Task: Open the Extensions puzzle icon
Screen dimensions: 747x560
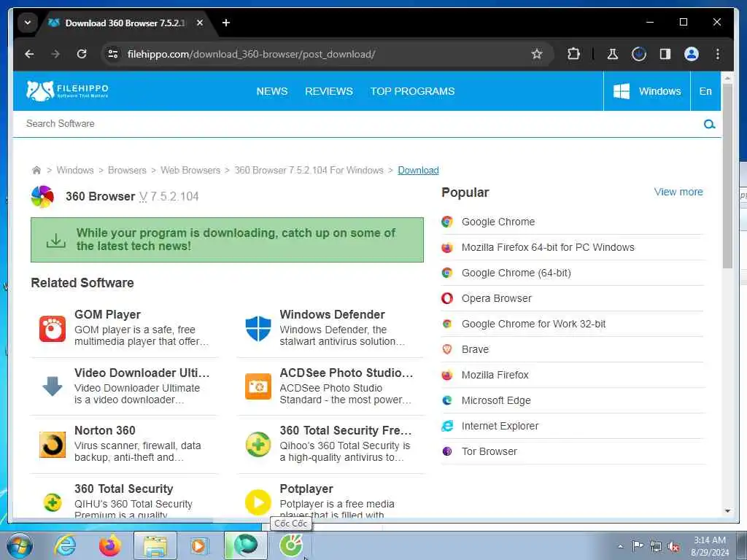Action: (573, 54)
